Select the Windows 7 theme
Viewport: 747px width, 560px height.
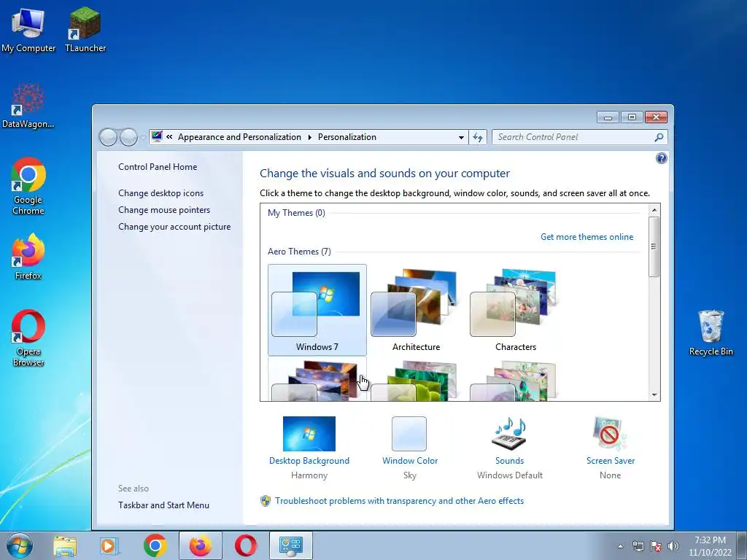(317, 310)
